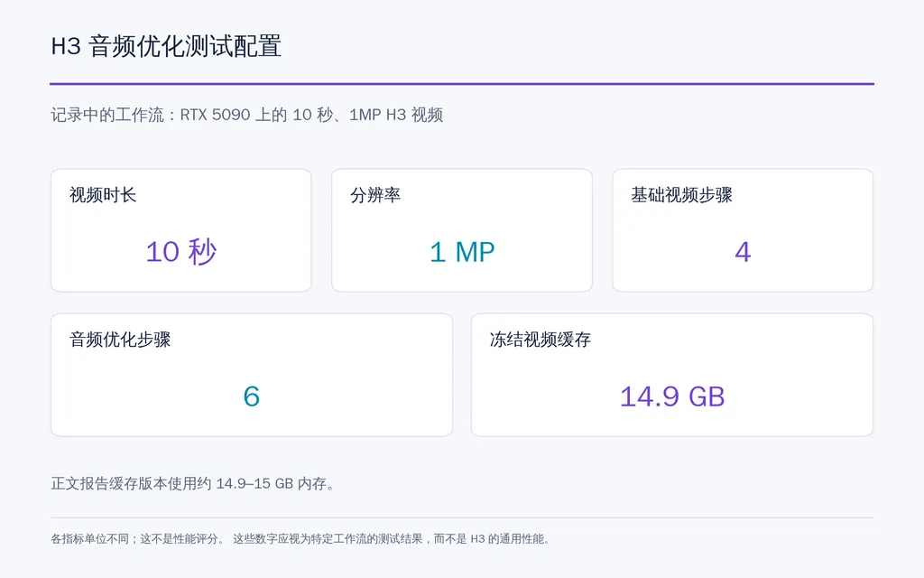The width and height of the screenshot is (924, 578).
Task: Click the "10 秒" value
Action: point(181,252)
